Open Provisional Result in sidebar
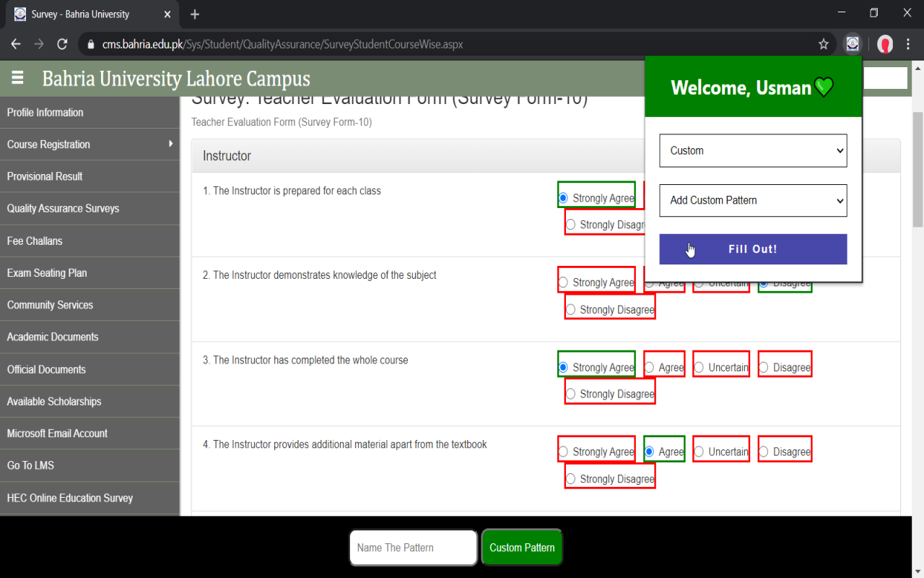 (x=90, y=176)
